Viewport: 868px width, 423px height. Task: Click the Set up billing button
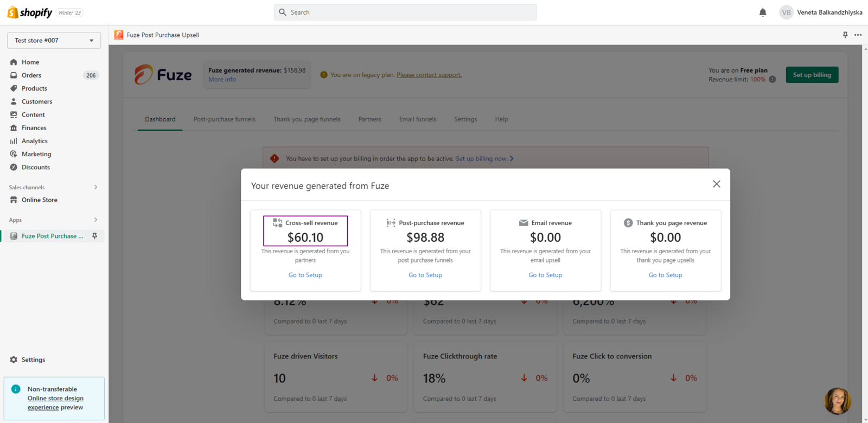812,75
